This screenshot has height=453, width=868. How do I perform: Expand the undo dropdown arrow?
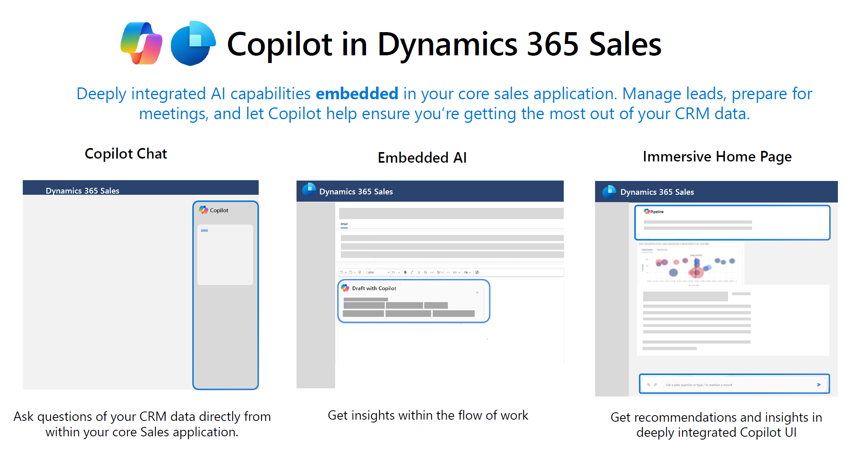345,272
